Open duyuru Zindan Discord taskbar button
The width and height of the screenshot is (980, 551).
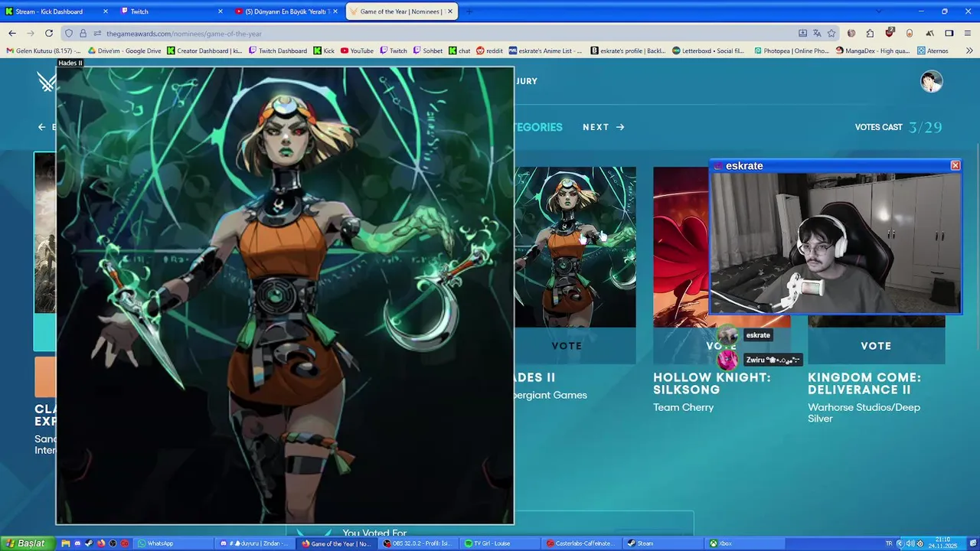[x=254, y=543]
